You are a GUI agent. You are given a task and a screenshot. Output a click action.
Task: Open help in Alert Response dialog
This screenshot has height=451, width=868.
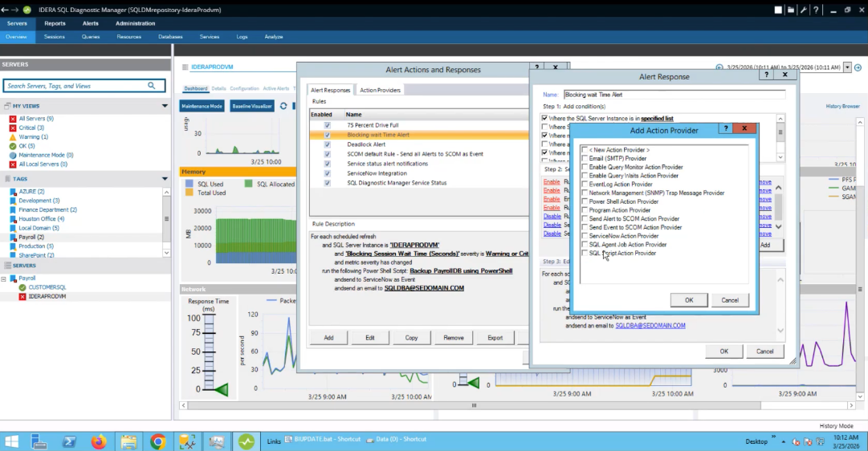(x=767, y=74)
